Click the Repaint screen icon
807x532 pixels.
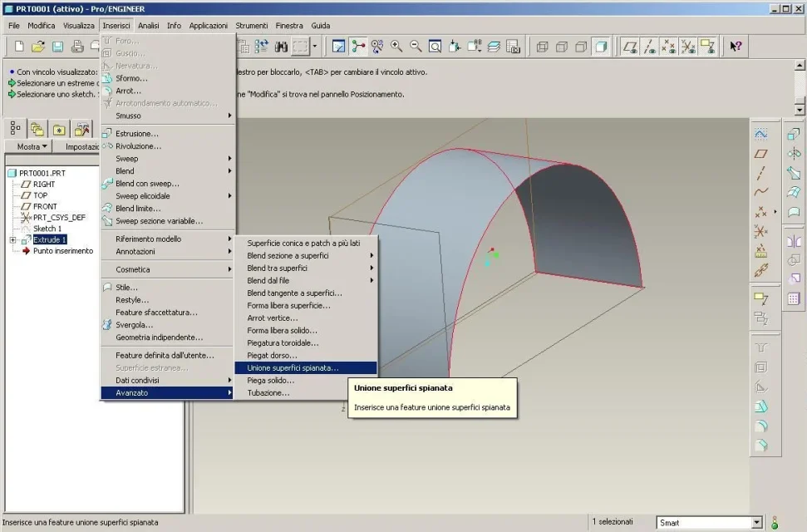[x=338, y=47]
